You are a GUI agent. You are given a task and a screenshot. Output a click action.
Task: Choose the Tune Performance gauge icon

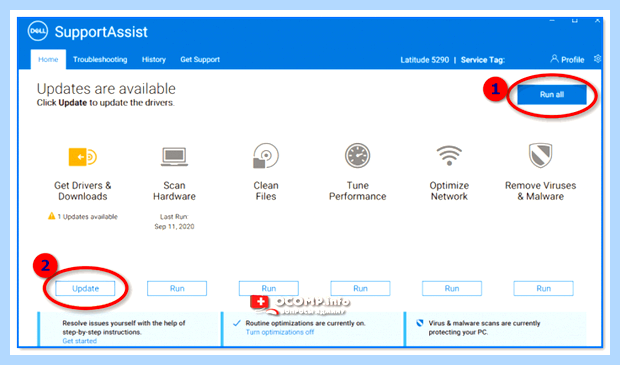(357, 156)
